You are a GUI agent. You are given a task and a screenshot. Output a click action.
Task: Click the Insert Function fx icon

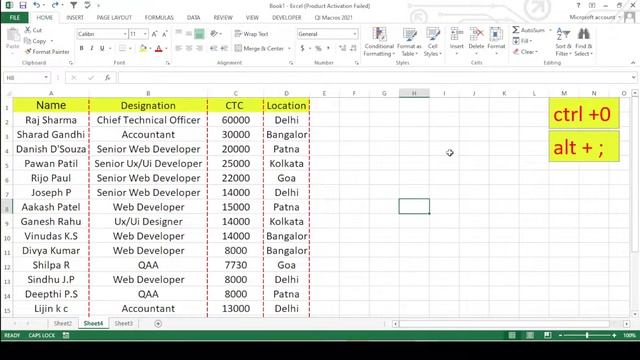107,77
